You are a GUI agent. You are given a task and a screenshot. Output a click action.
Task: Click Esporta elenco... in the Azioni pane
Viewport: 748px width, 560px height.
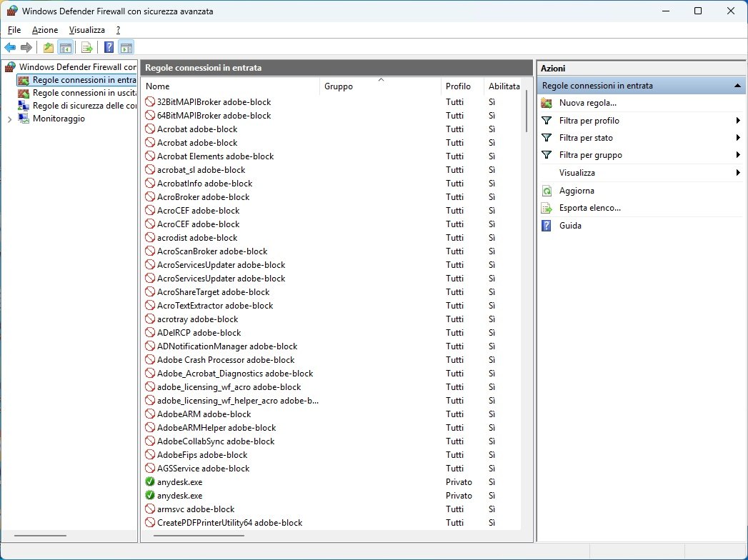pos(589,208)
